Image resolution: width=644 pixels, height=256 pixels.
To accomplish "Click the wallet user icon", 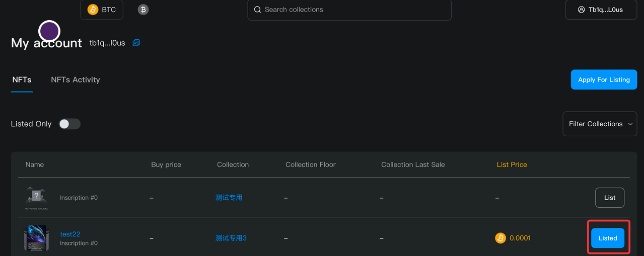I will (x=582, y=10).
